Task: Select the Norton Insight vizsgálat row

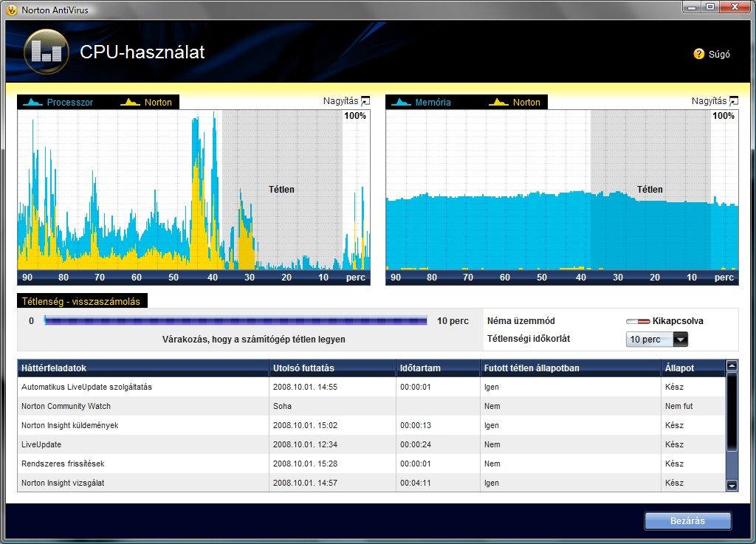Action: pyautogui.click(x=371, y=483)
